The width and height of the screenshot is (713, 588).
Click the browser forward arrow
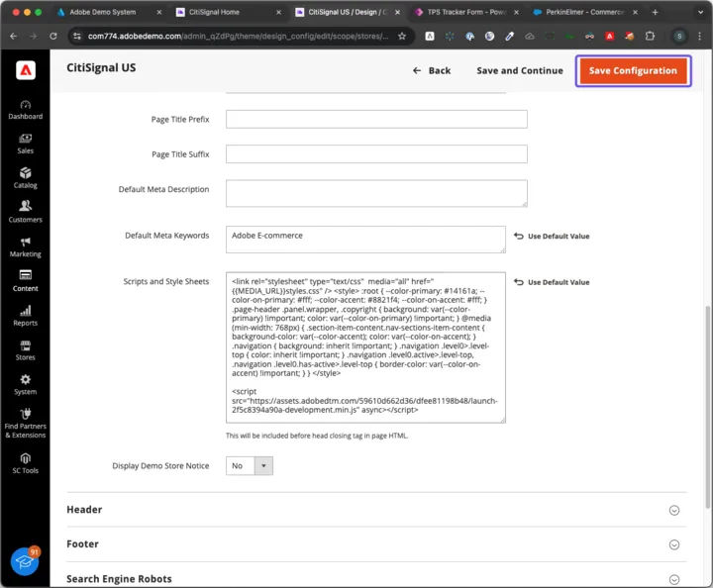pyautogui.click(x=33, y=36)
